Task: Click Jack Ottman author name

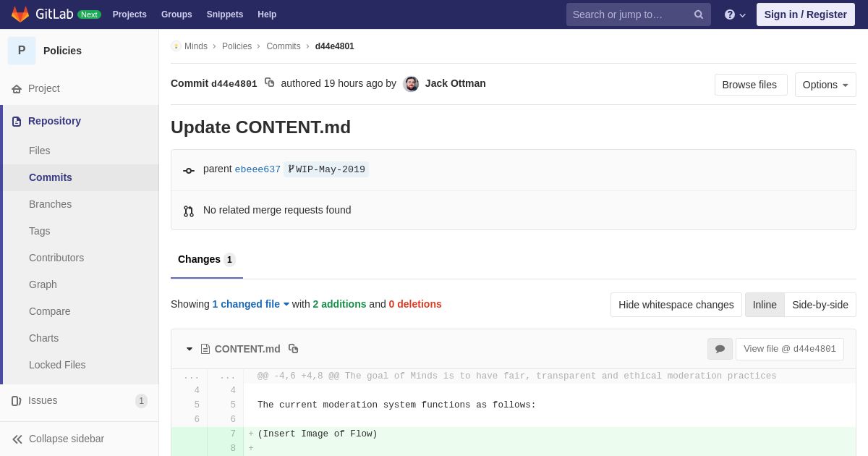Action: point(456,83)
